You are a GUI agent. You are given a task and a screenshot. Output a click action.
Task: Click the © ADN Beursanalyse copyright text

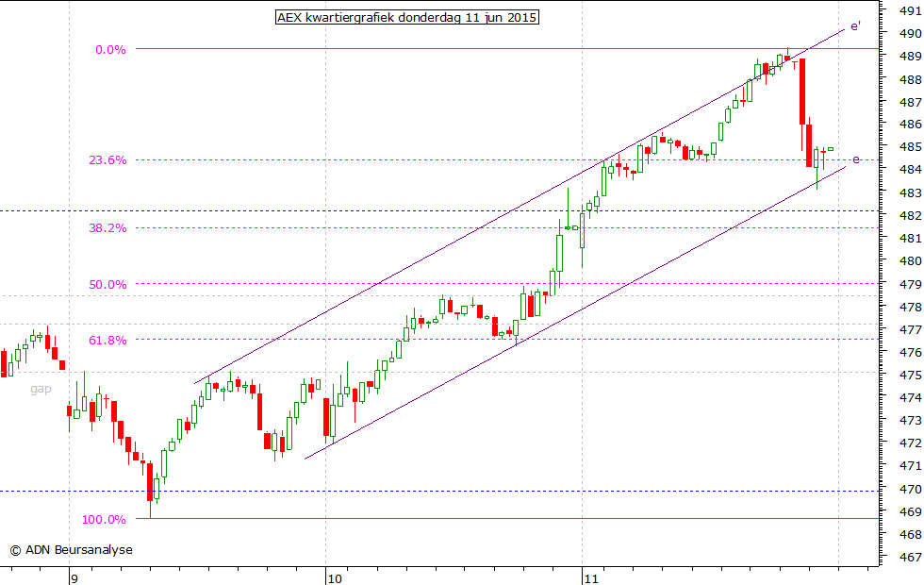pos(72,549)
